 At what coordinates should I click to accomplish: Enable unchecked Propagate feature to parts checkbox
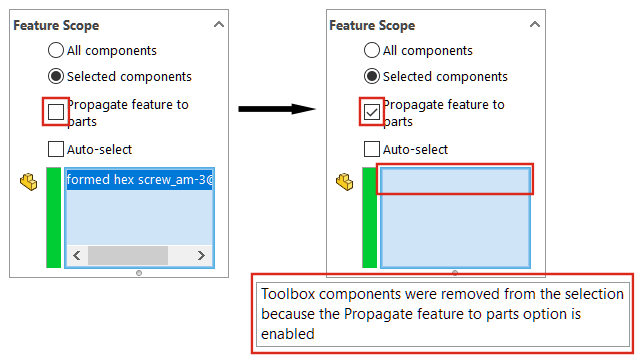pyautogui.click(x=56, y=112)
